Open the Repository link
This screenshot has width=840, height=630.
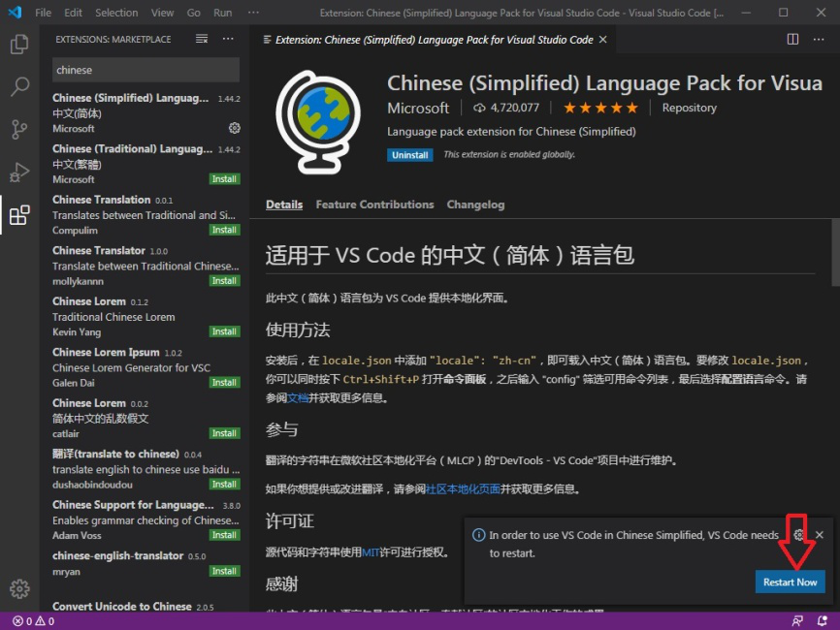tap(689, 108)
